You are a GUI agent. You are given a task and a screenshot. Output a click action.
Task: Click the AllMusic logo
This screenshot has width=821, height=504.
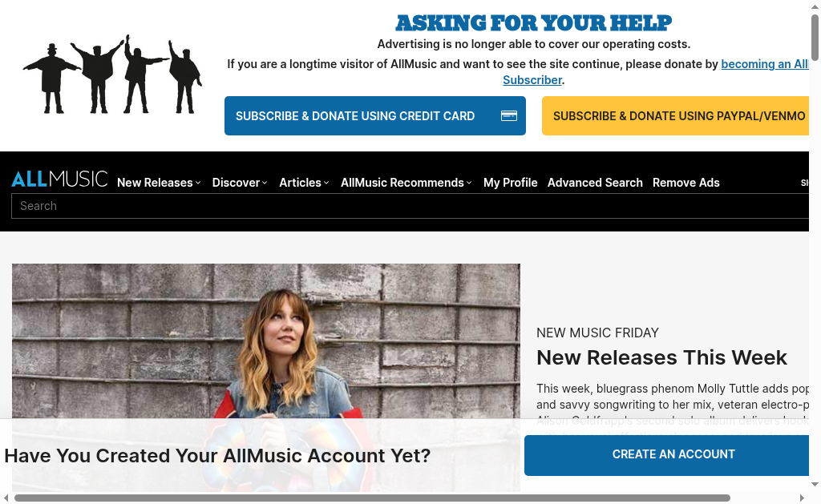pyautogui.click(x=59, y=179)
